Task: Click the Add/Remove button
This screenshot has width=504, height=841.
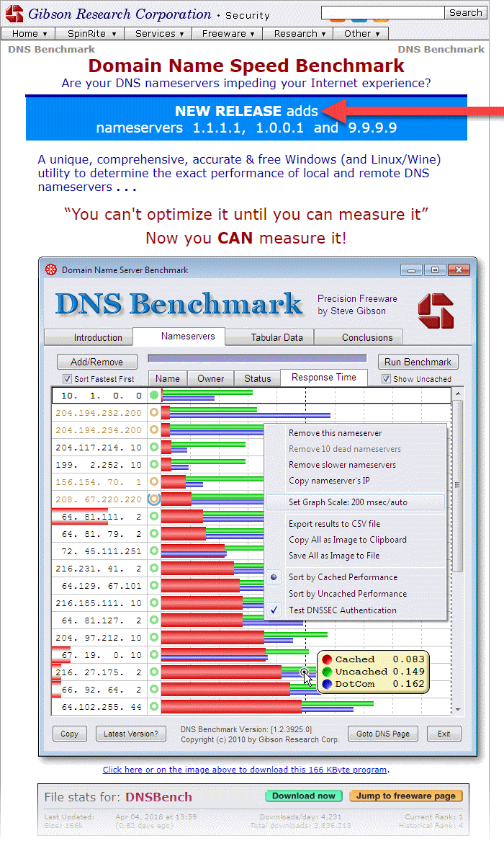Action: [97, 362]
